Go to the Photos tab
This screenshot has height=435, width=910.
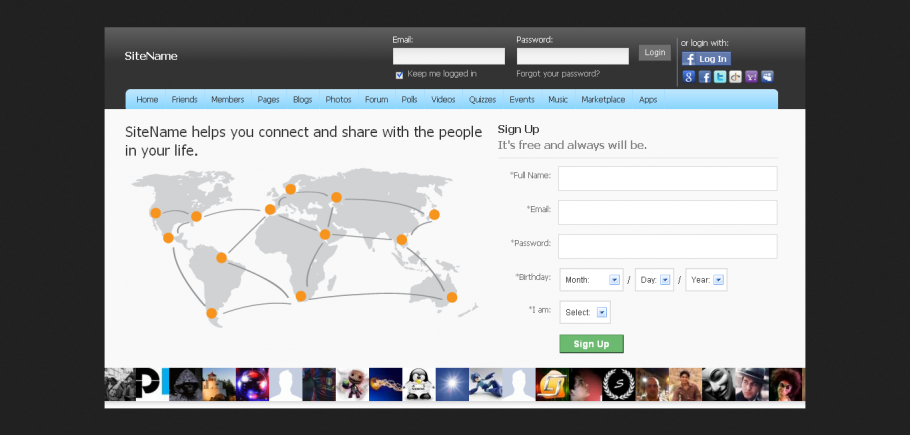(x=338, y=100)
